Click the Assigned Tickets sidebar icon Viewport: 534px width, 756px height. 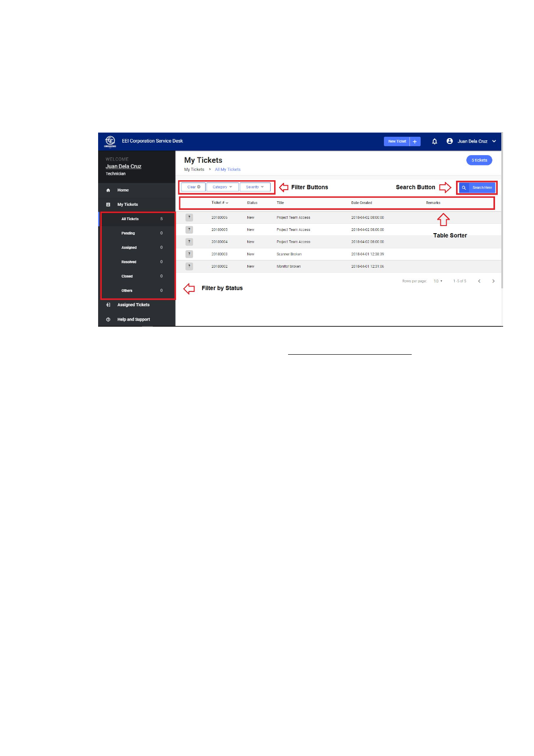108,305
